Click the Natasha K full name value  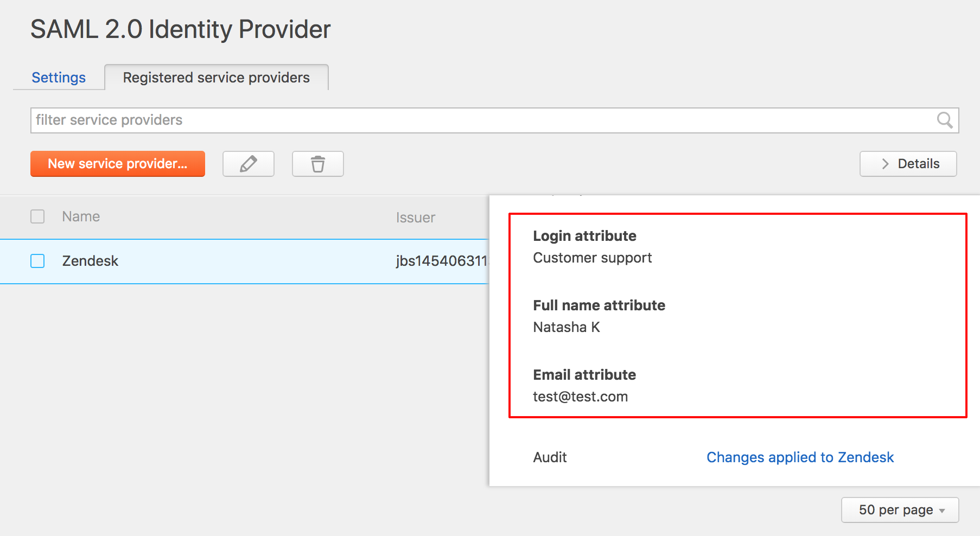(567, 327)
